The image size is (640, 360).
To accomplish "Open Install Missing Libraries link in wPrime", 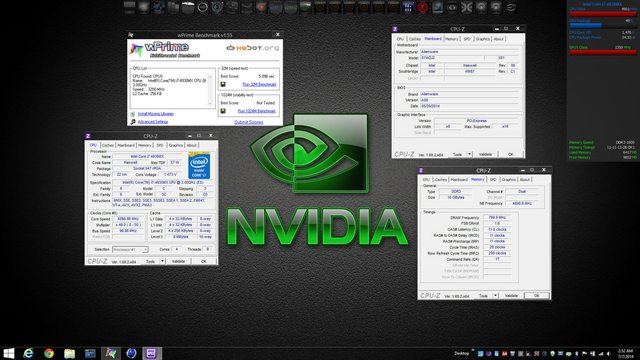I will coord(156,114).
